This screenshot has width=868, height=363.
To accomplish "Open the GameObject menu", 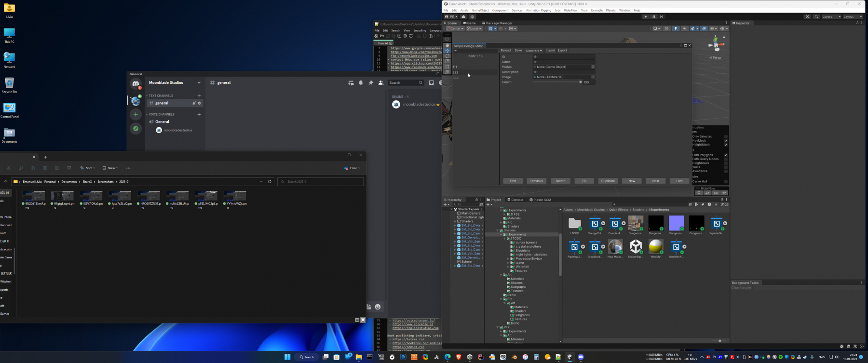I will [x=480, y=10].
